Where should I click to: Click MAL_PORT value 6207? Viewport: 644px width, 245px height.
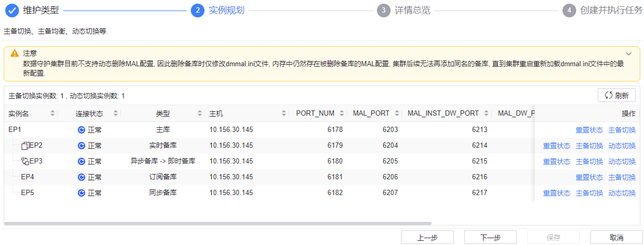coord(390,193)
